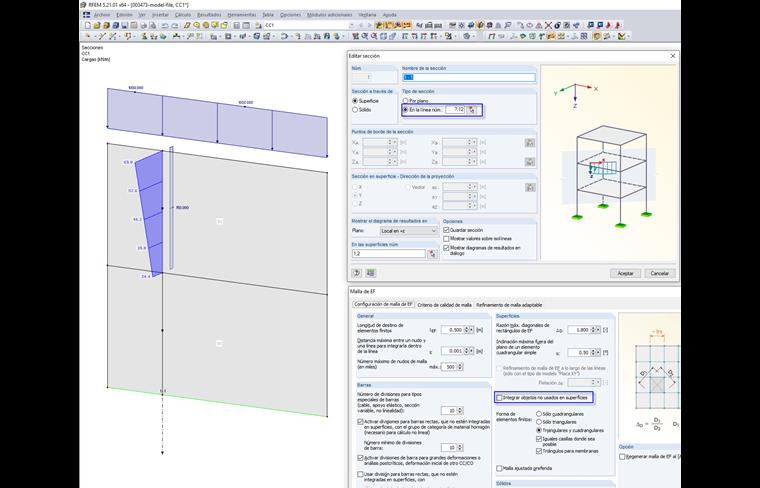Close the Editar sección dialog
Image resolution: width=760 pixels, height=488 pixels.
(673, 56)
